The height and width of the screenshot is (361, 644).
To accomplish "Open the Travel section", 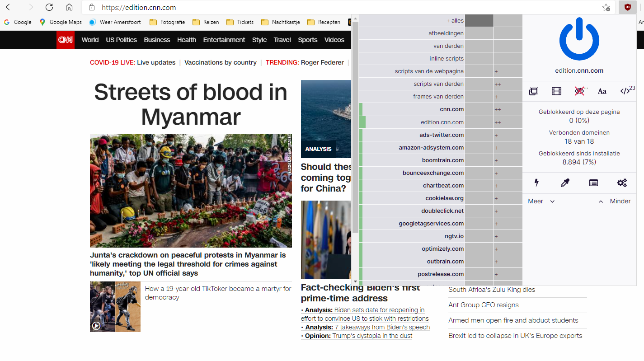I will click(282, 40).
